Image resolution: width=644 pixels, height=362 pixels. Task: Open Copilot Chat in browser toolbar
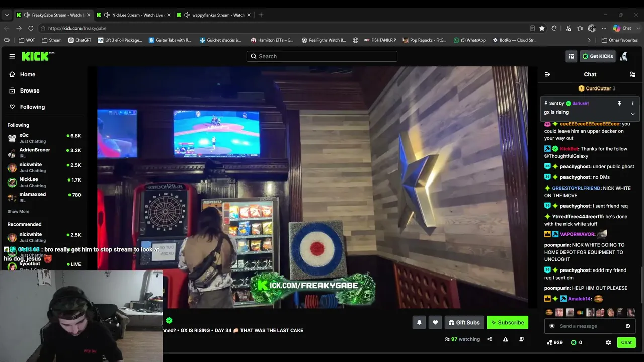(622, 28)
